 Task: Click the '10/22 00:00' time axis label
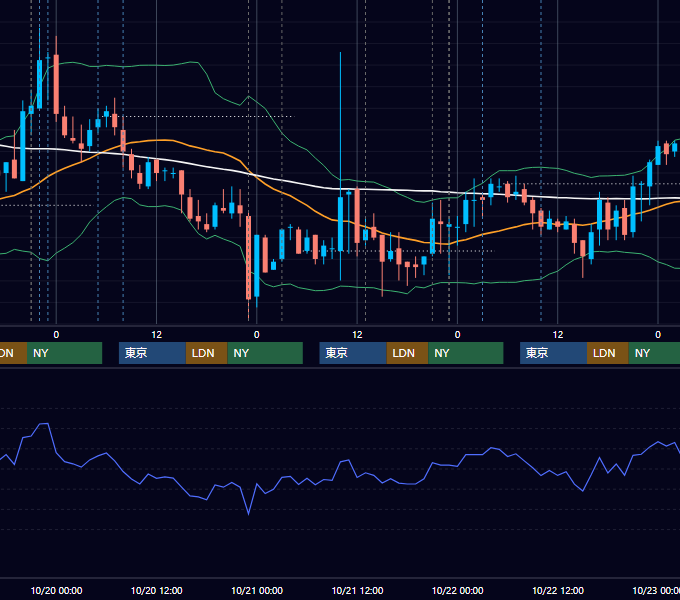click(x=458, y=590)
